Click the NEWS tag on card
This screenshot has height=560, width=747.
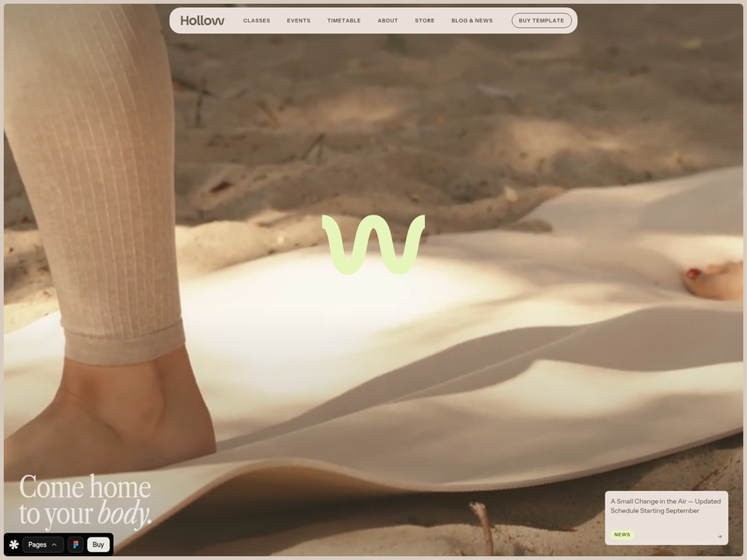click(x=622, y=535)
